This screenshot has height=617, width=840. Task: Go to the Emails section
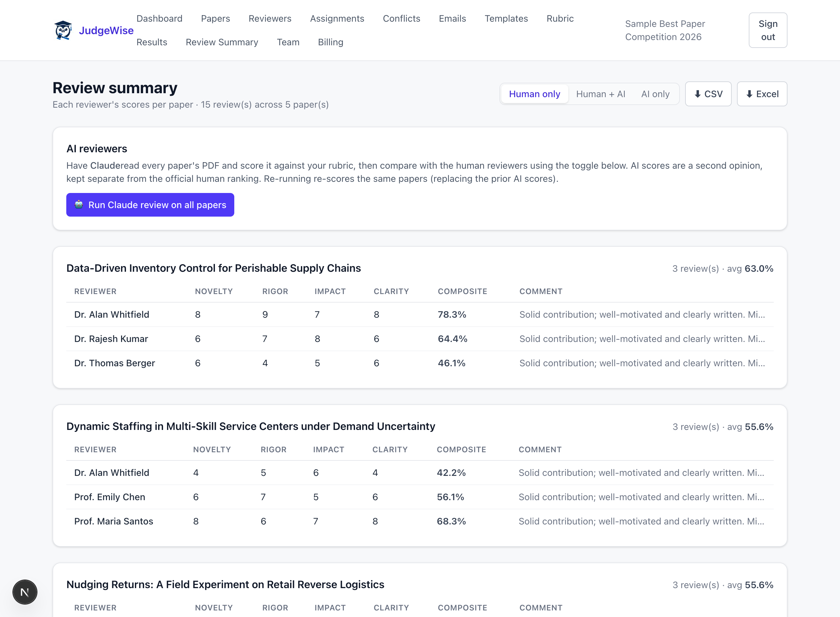click(452, 18)
